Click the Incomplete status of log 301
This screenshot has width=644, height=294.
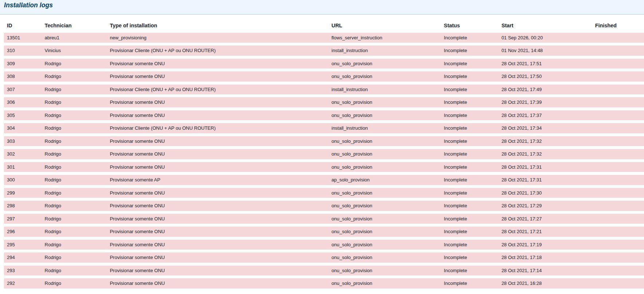[x=455, y=167]
